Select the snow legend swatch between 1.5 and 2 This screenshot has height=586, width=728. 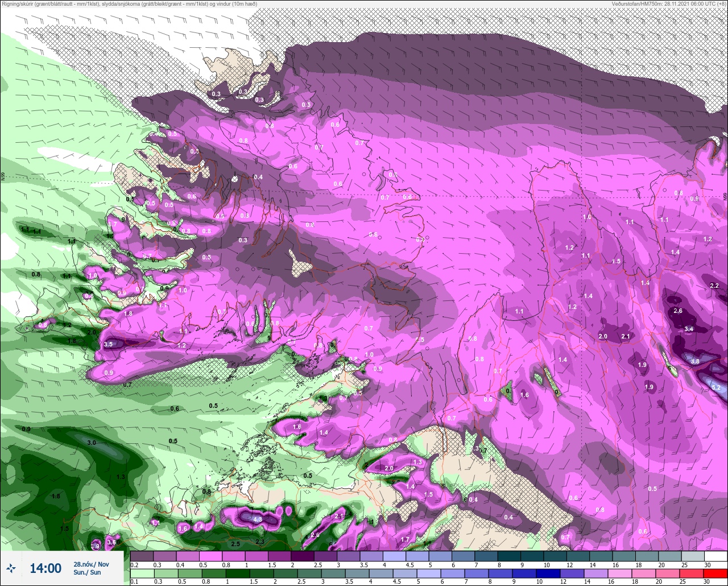[x=279, y=556]
